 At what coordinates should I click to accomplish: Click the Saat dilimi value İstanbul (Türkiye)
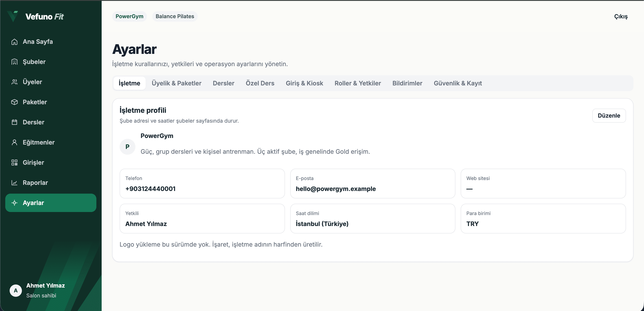pyautogui.click(x=322, y=224)
